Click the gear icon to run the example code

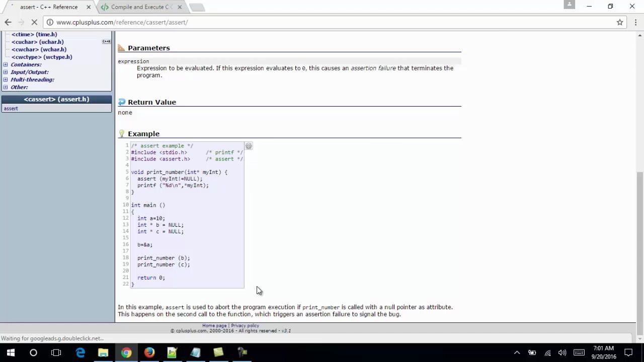pos(248,146)
